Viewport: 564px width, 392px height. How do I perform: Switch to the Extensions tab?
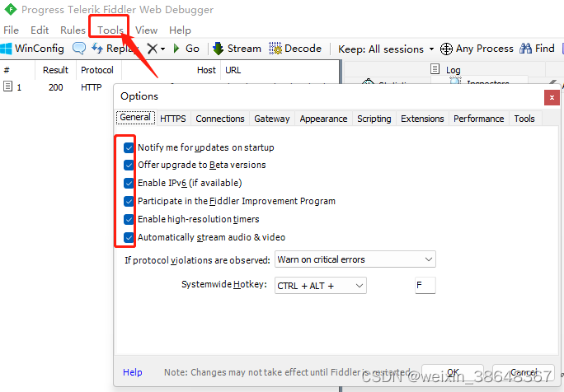(x=422, y=119)
